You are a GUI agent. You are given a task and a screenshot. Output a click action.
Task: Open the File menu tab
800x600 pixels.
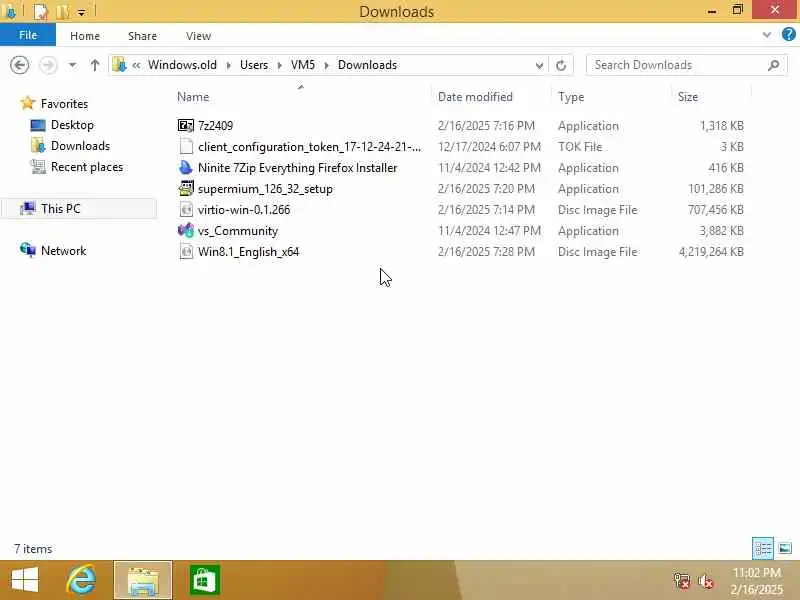tap(28, 35)
